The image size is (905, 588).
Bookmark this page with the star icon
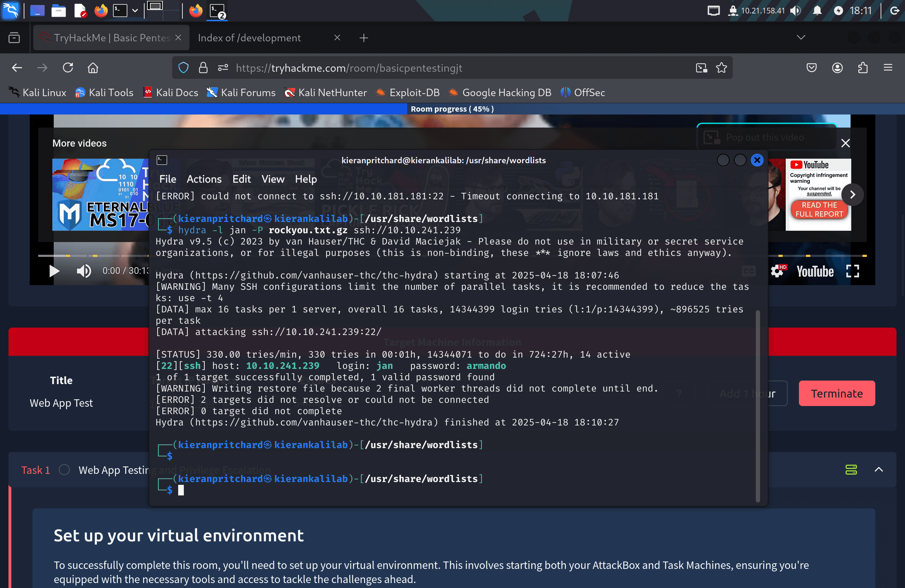click(x=721, y=68)
